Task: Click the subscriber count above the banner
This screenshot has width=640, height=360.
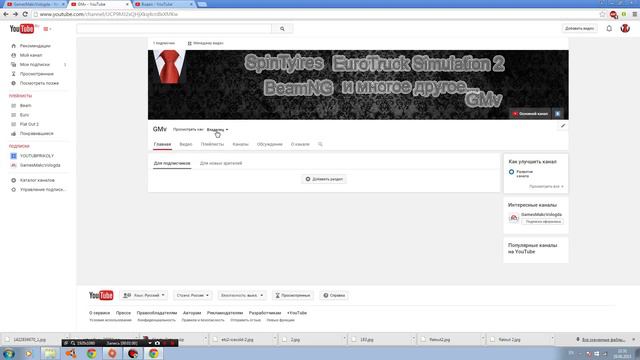Action: click(x=164, y=43)
